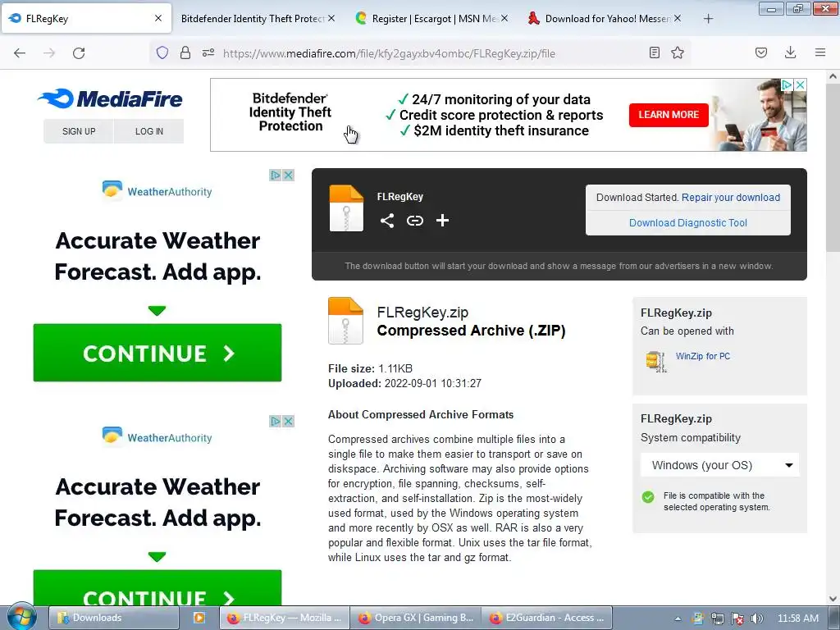Close the Escargot MSN Register tab
Screen dimensions: 840x630
pyautogui.click(x=504, y=18)
